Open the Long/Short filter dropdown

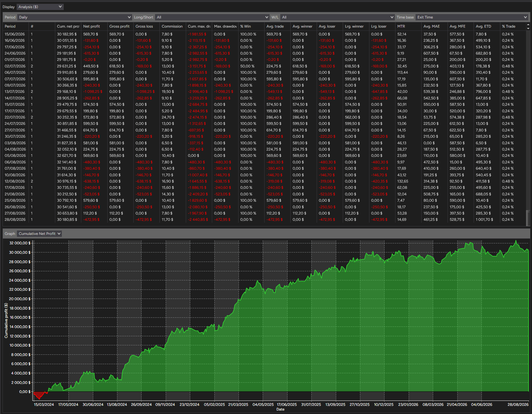212,17
